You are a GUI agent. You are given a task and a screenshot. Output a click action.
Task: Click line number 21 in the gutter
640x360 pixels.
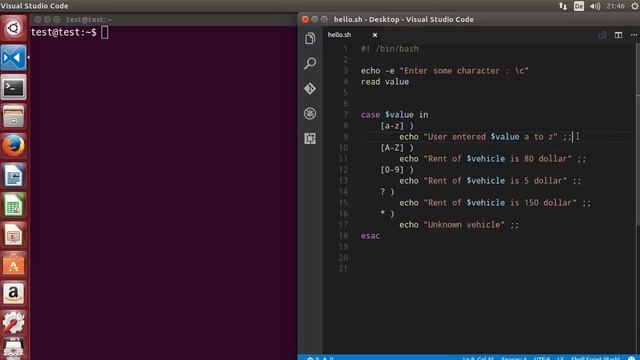click(x=343, y=269)
